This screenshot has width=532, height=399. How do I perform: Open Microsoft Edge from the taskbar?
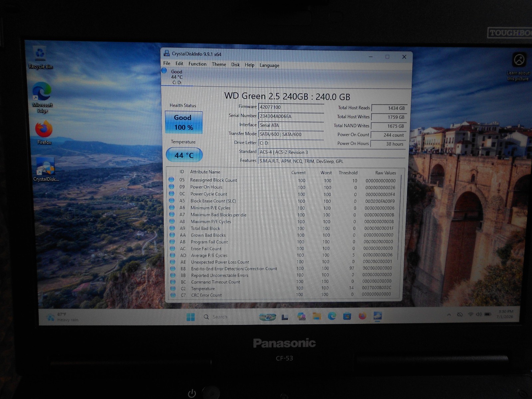(332, 316)
